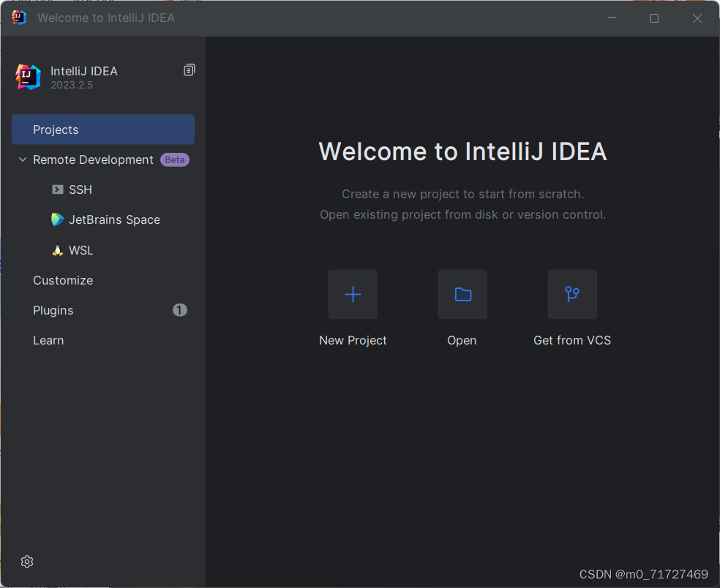Click the Get from VCS label

pyautogui.click(x=572, y=340)
